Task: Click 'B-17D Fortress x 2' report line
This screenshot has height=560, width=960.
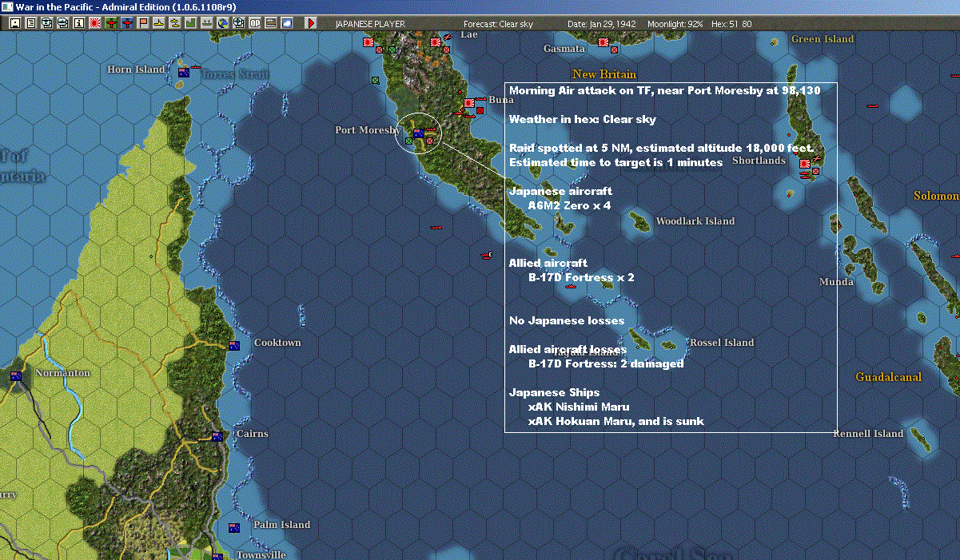Action: tap(581, 277)
